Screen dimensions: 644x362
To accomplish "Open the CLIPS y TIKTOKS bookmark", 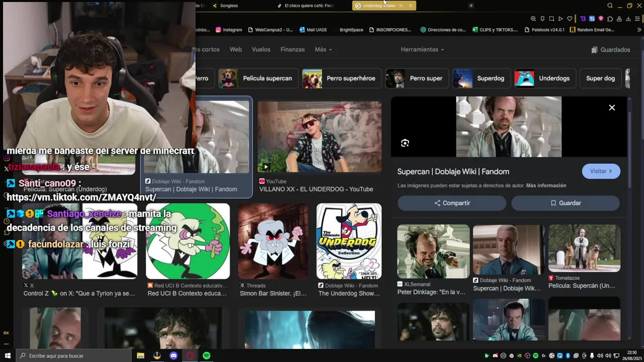I will pyautogui.click(x=495, y=30).
